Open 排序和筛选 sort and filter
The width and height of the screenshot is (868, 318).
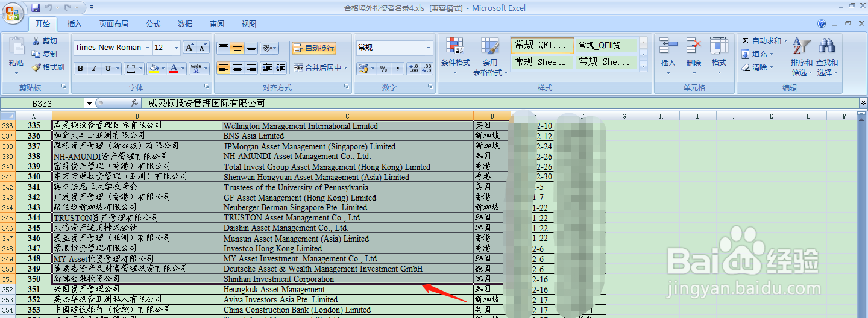point(802,57)
